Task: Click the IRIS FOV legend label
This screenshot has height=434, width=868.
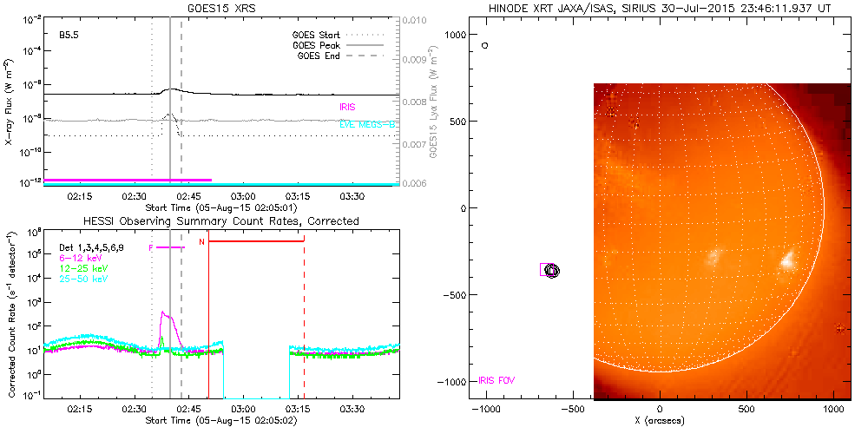Action: tap(498, 380)
